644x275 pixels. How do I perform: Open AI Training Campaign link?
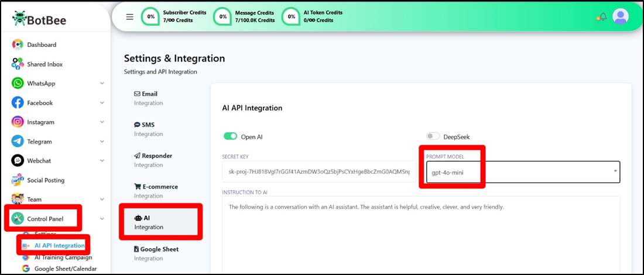(63, 257)
